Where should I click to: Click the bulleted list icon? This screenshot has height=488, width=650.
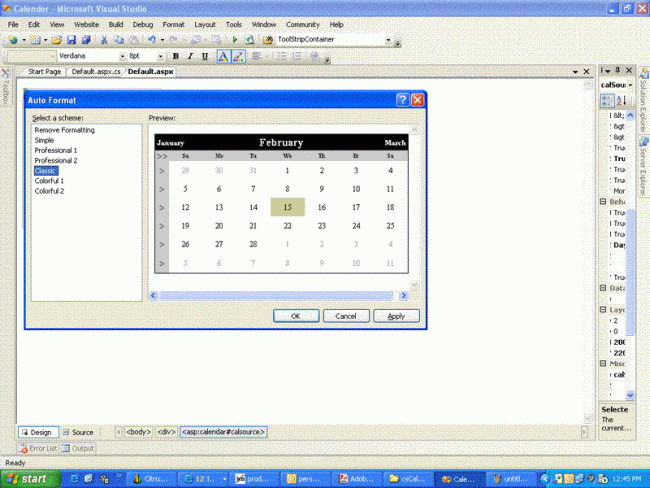point(282,56)
